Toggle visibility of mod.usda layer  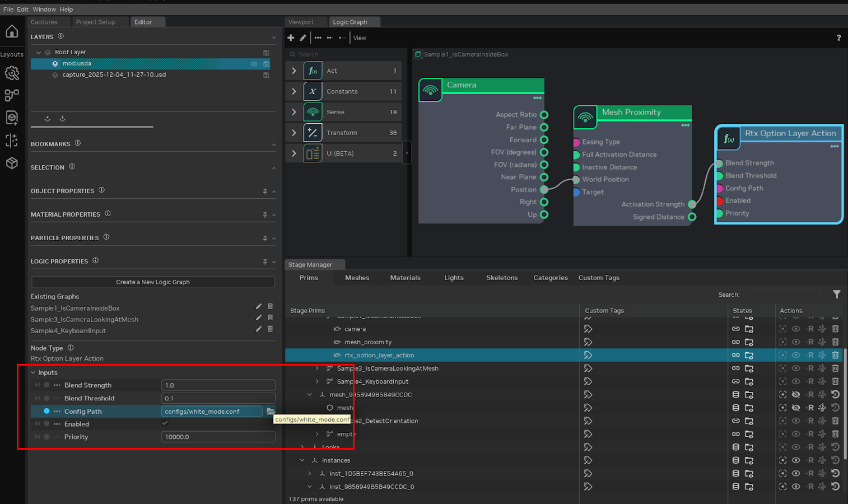(x=254, y=64)
